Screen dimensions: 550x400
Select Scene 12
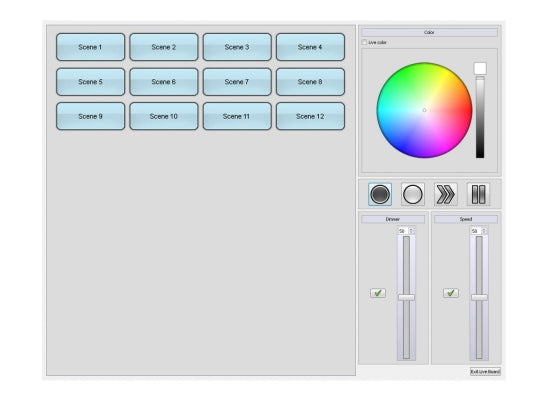[x=310, y=116]
